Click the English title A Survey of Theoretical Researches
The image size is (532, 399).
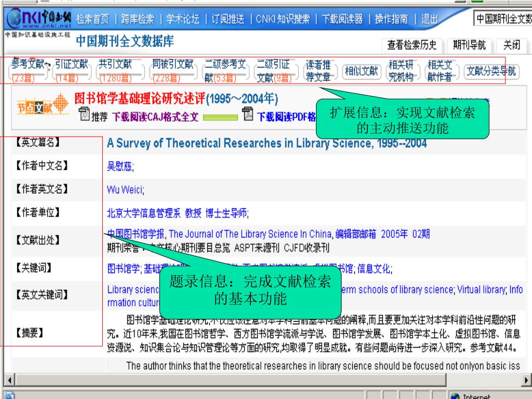pyautogui.click(x=267, y=143)
